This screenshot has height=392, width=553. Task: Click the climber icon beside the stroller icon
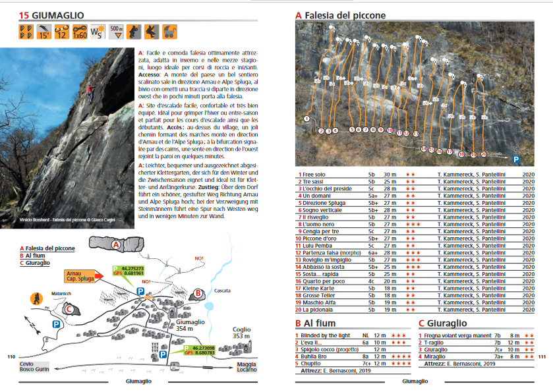point(152,32)
